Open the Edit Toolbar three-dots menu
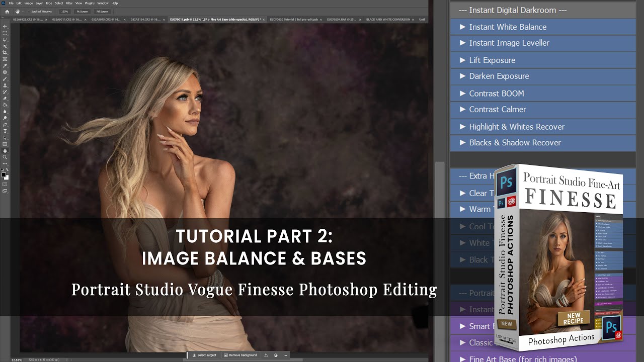The height and width of the screenshot is (362, 644). pyautogui.click(x=5, y=163)
